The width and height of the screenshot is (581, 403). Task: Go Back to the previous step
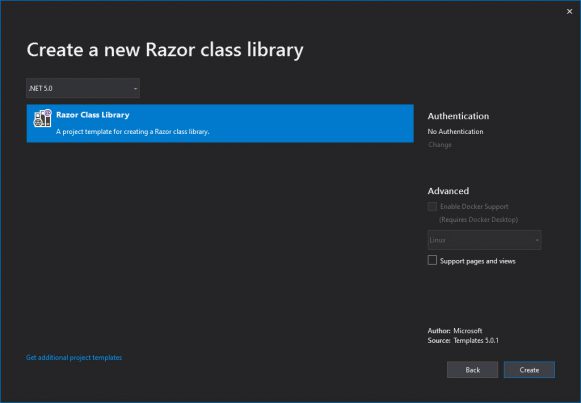pyautogui.click(x=472, y=370)
